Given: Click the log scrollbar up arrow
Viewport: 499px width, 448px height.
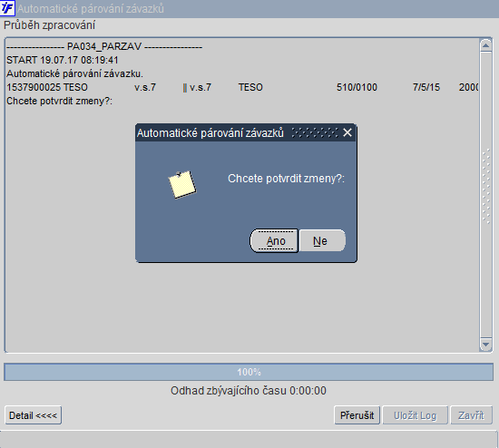Looking at the screenshot, I should (x=485, y=46).
